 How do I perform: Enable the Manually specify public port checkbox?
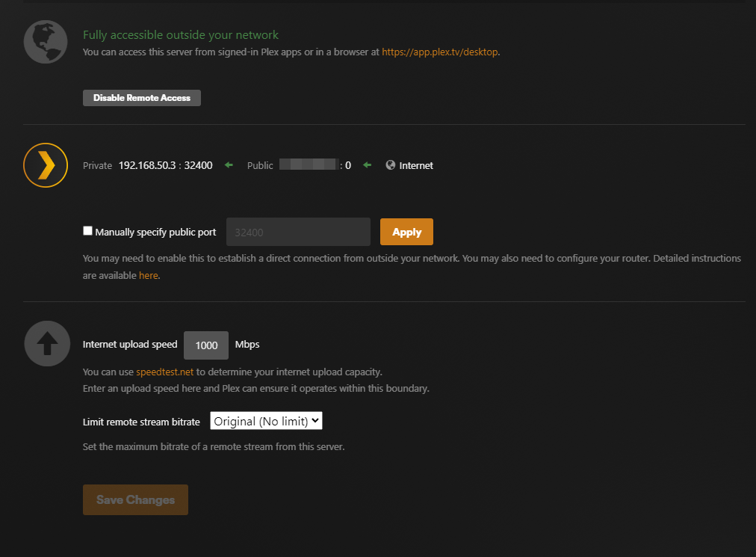coord(87,230)
